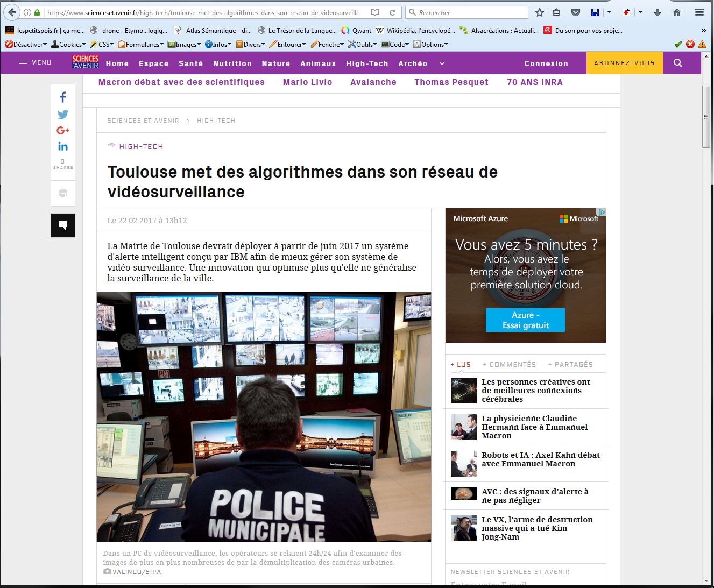The image size is (714, 588).
Task: Share the article on Facebook
Action: coord(63,97)
